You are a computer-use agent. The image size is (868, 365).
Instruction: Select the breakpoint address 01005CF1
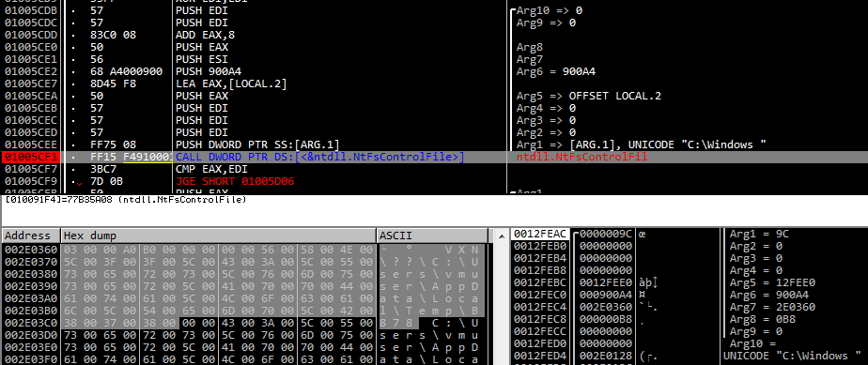pos(31,157)
